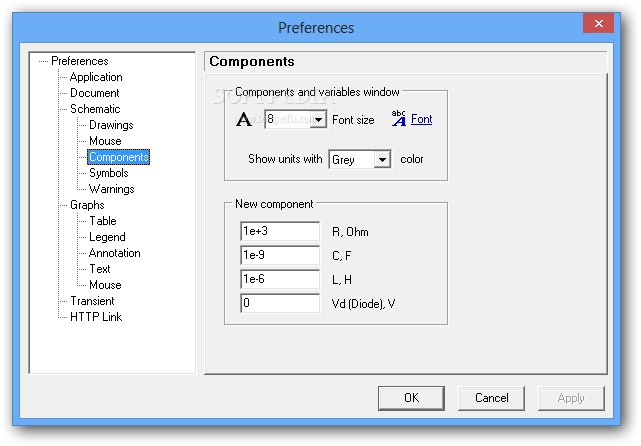Viewport: 641px width, 446px height.
Task: Expand the Show units color dropdown
Action: (x=382, y=159)
